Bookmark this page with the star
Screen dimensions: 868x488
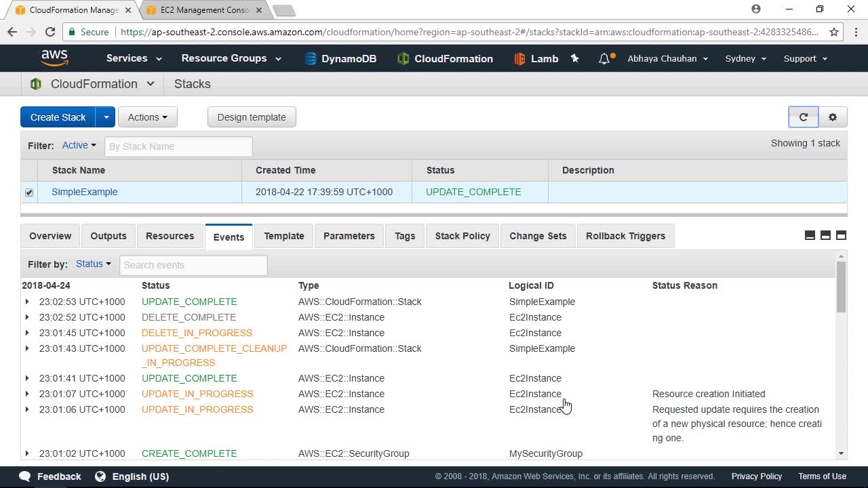(834, 32)
